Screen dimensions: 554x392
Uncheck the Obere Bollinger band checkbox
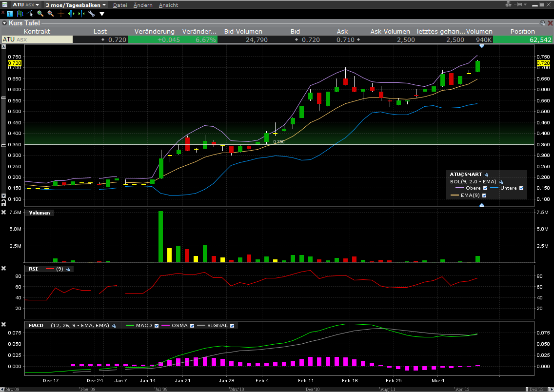coord(485,188)
